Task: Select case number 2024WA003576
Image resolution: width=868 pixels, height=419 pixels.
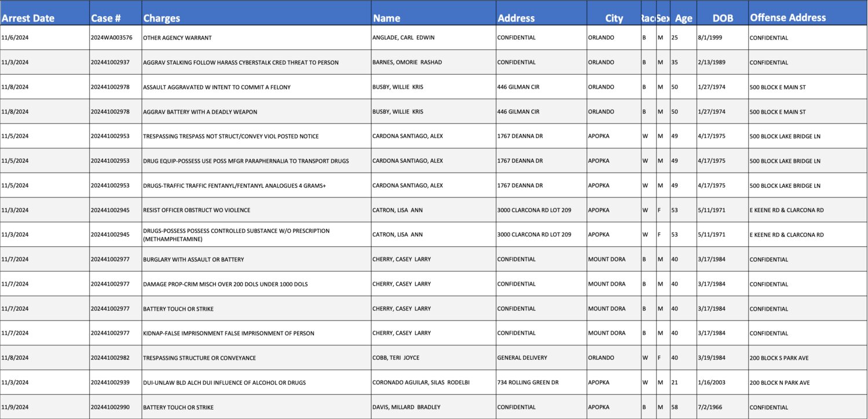Action: pyautogui.click(x=115, y=38)
